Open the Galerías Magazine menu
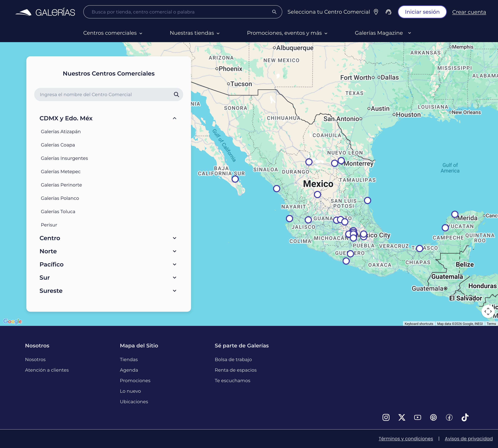This screenshot has width=498, height=448. pos(382,33)
